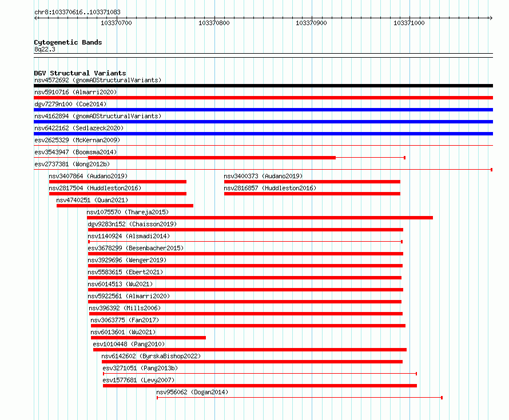Open nsv396392 (Mills2006) variant

125,308
